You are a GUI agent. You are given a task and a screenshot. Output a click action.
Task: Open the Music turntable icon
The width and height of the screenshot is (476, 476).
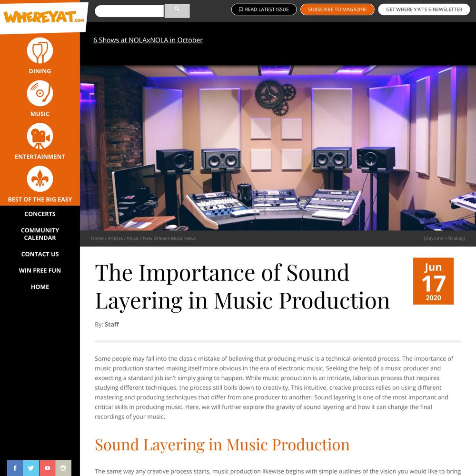[40, 93]
